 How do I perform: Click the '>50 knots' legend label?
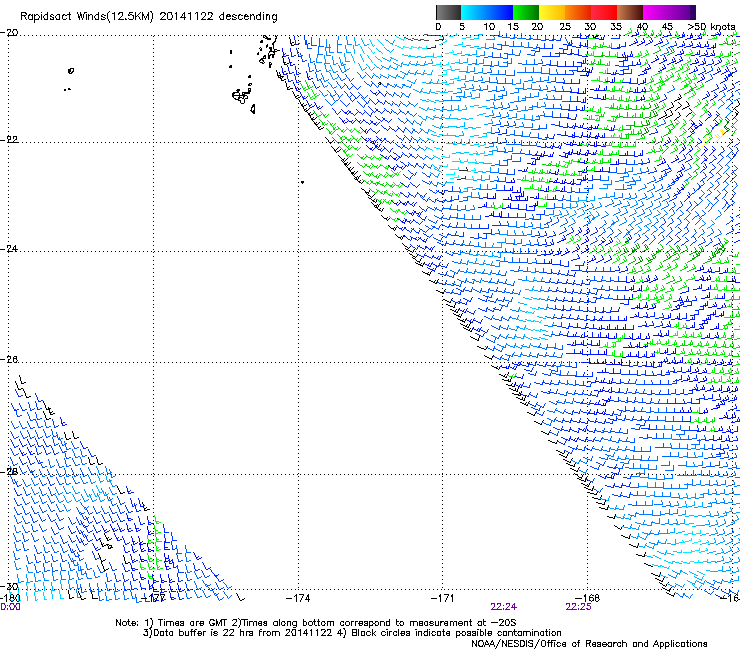point(711,27)
